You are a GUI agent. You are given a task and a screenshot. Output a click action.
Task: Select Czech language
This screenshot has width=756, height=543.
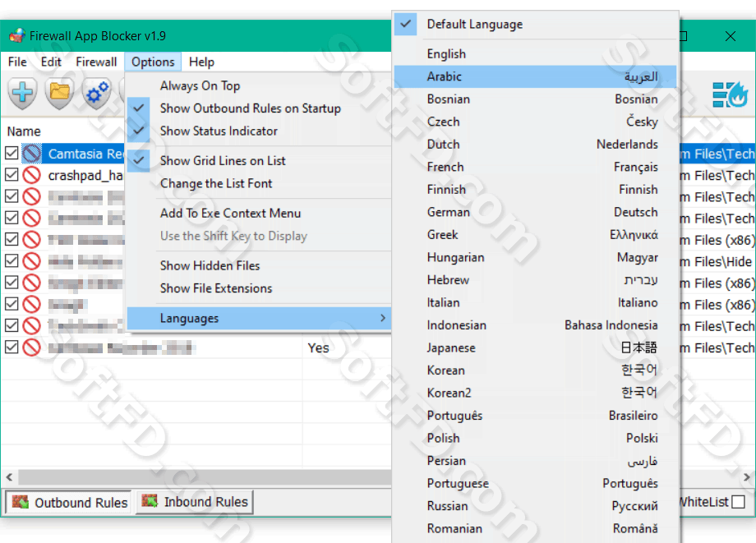click(535, 122)
